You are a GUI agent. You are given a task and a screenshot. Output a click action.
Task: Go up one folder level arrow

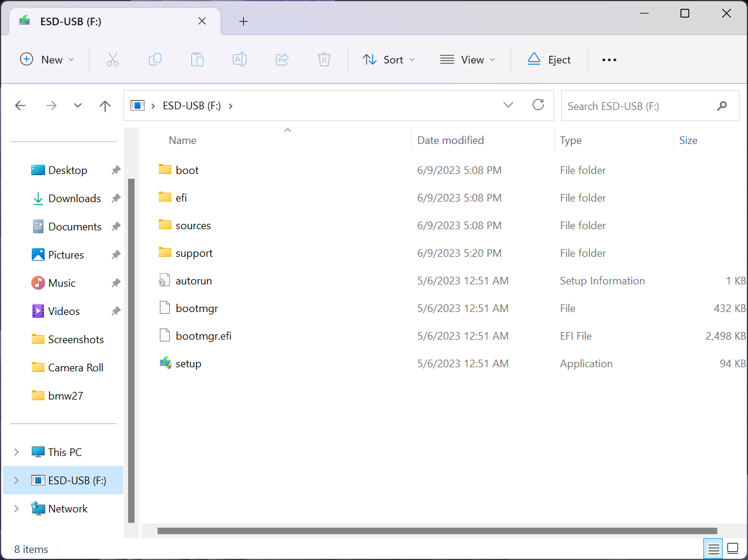click(105, 106)
